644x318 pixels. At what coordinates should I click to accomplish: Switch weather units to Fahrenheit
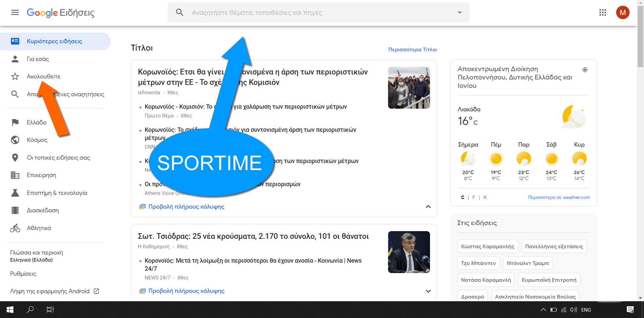click(474, 197)
